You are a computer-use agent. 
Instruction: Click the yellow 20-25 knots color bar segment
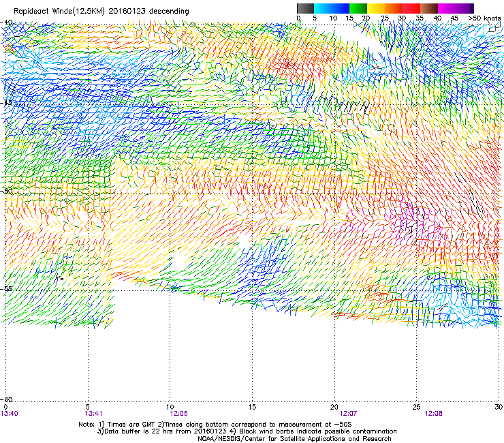(x=376, y=8)
